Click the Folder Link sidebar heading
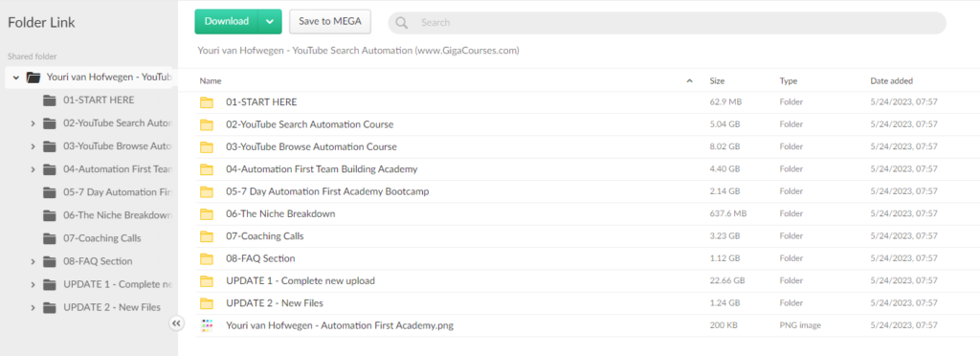980x356 pixels. (41, 22)
